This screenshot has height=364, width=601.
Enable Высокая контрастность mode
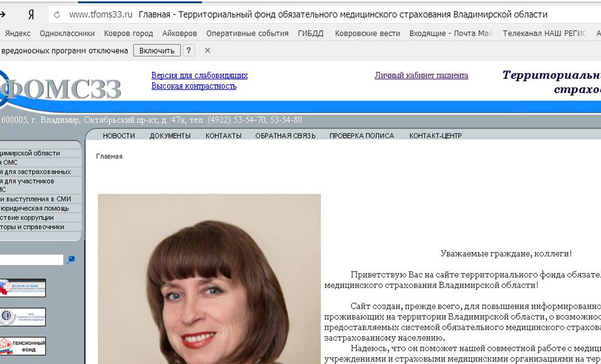[x=193, y=86]
